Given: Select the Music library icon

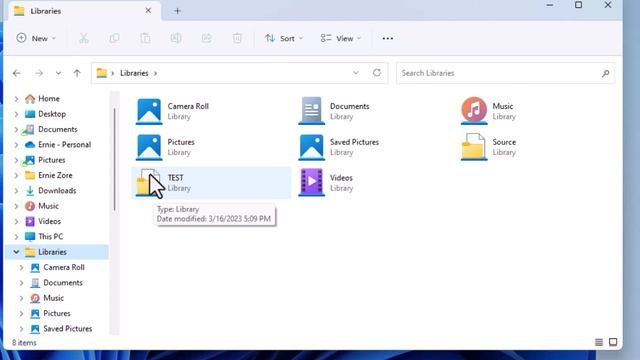Looking at the screenshot, I should pyautogui.click(x=474, y=110).
